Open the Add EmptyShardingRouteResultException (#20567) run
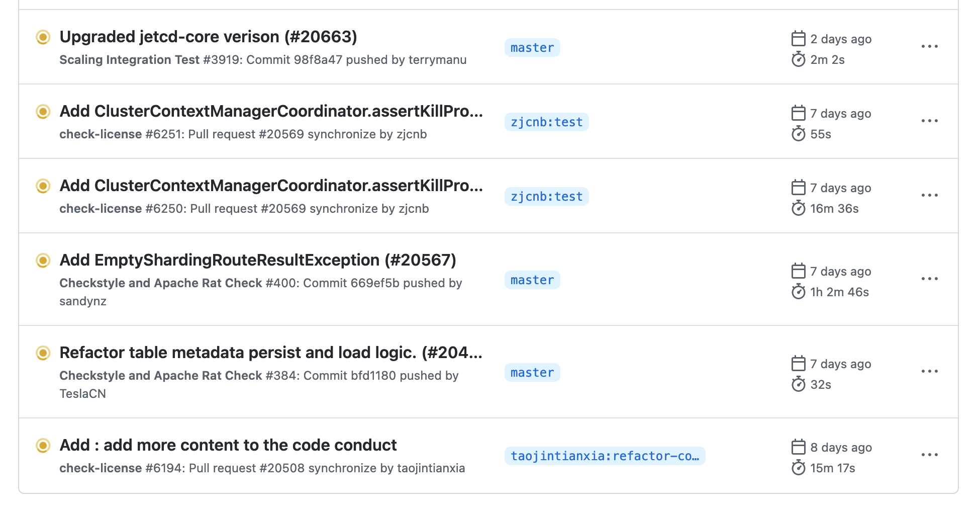Screen dimensions: 980x515 pyautogui.click(x=258, y=260)
